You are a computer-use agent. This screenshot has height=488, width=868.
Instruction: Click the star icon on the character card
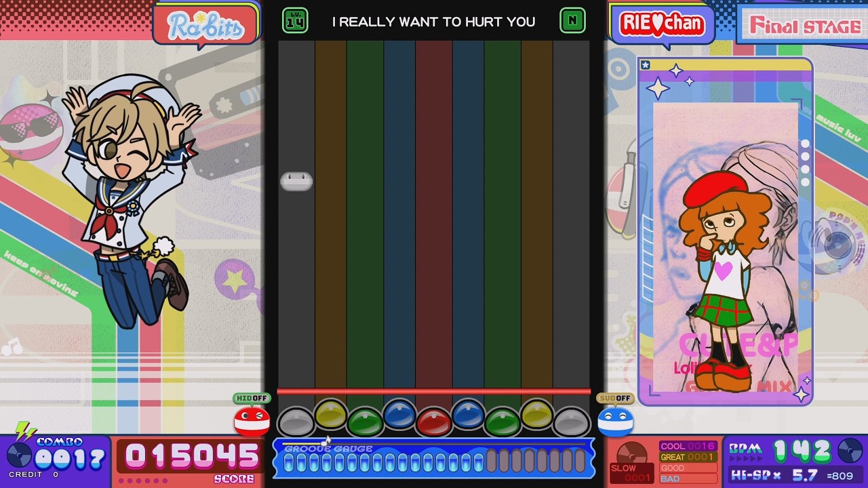pyautogui.click(x=646, y=65)
